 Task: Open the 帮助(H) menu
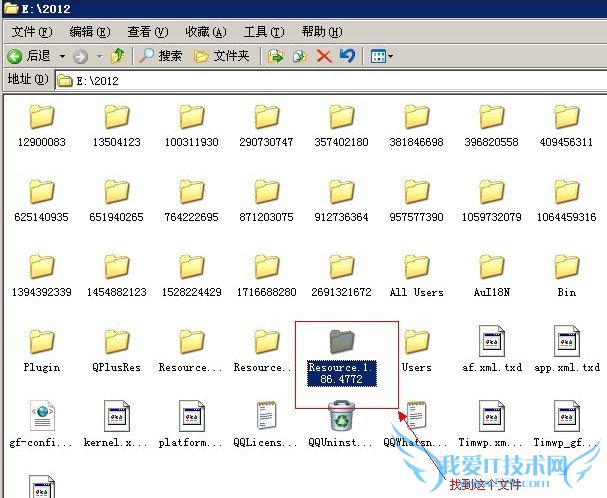[322, 32]
